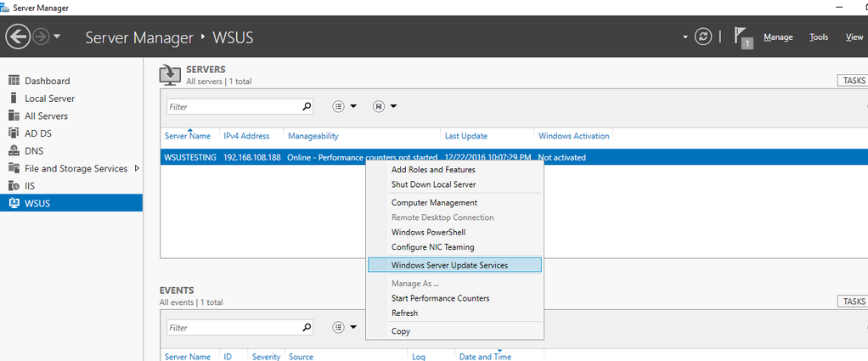Select Dashboard in the sidebar
Image resolution: width=868 pixels, height=361 pixels.
click(x=70, y=81)
